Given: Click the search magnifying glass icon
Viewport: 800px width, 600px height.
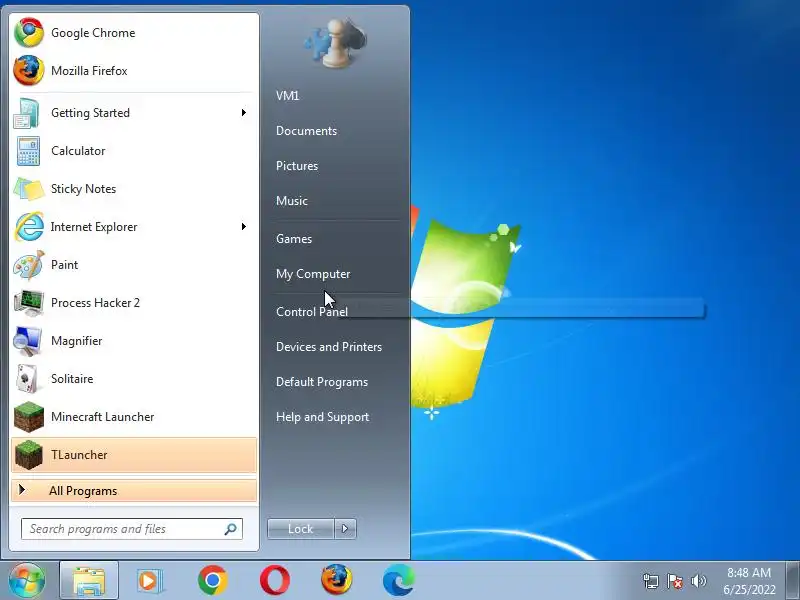Looking at the screenshot, I should coord(231,529).
